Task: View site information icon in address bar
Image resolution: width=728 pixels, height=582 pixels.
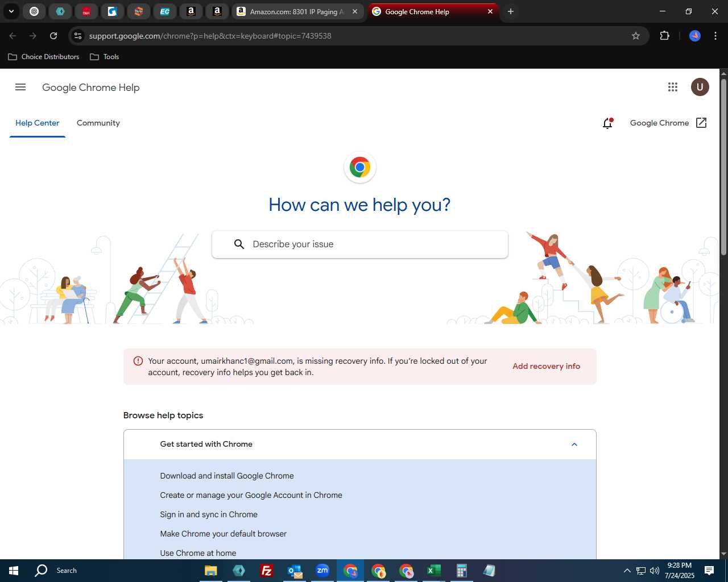Action: pyautogui.click(x=78, y=36)
